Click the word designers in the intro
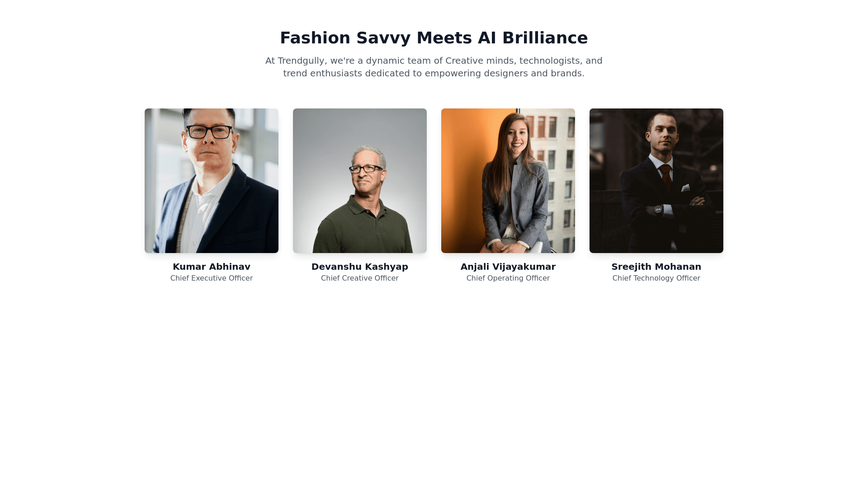868x488 pixels. [506, 73]
